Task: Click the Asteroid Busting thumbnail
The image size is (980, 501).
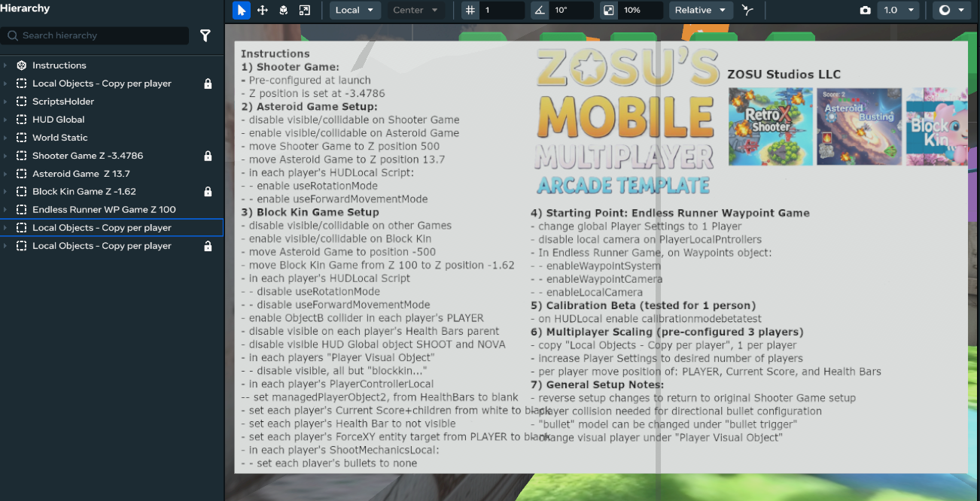Action: pyautogui.click(x=859, y=126)
